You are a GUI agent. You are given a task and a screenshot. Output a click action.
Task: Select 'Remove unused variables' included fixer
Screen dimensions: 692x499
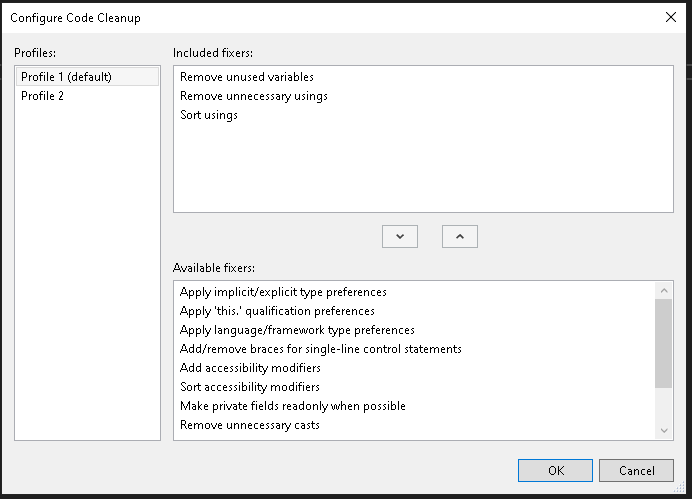[x=246, y=77]
